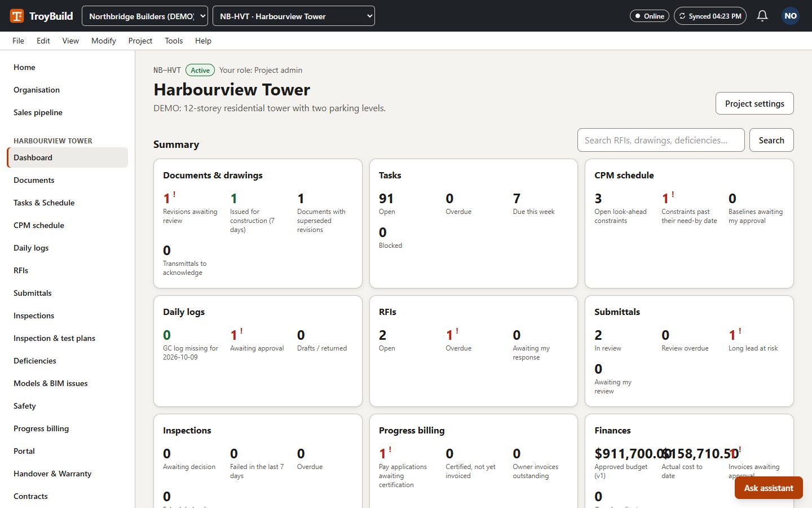Open Deficiencies in the sidebar
Screen dimensions: 812x508
(x=68, y=361)
